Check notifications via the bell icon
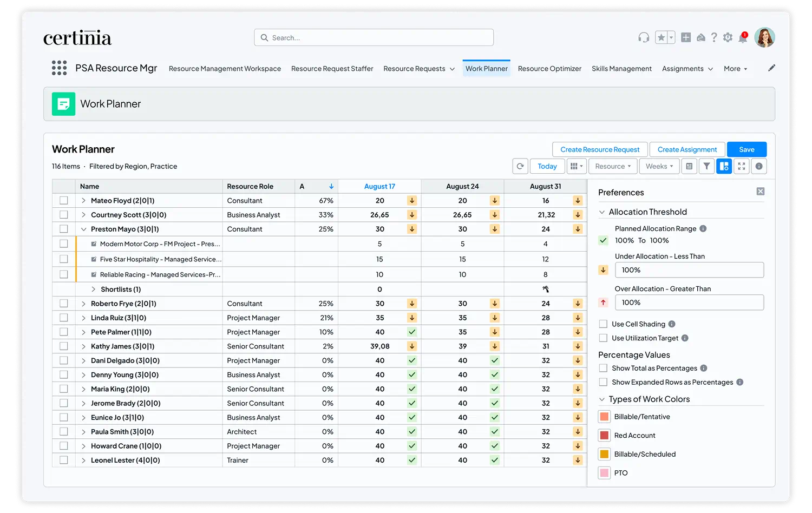812x513 pixels. pyautogui.click(x=743, y=37)
